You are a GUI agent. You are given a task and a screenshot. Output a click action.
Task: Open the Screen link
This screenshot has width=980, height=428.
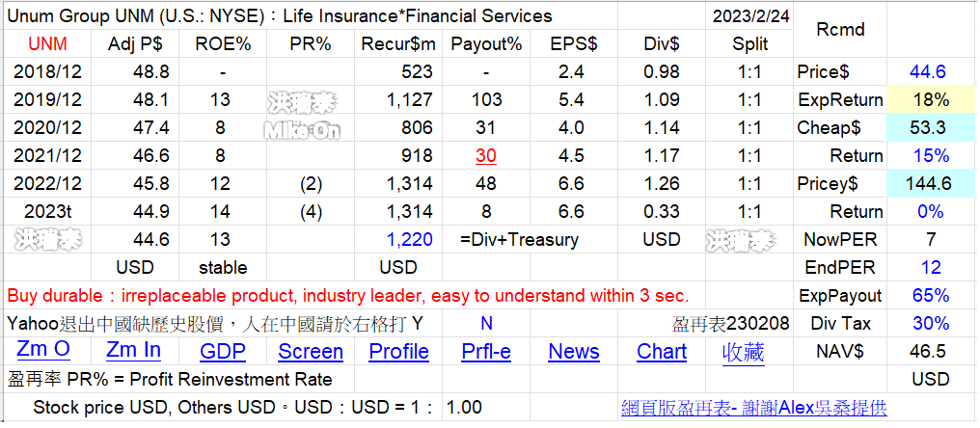pyautogui.click(x=311, y=352)
